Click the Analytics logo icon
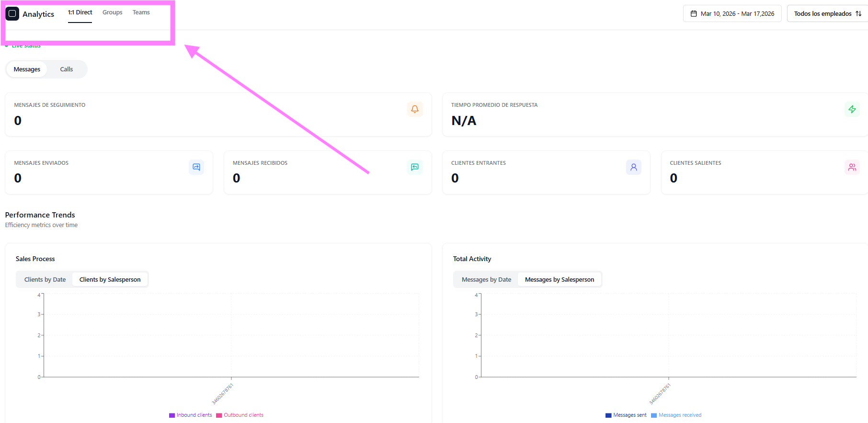Screen dimensions: 868x423 click(12, 14)
